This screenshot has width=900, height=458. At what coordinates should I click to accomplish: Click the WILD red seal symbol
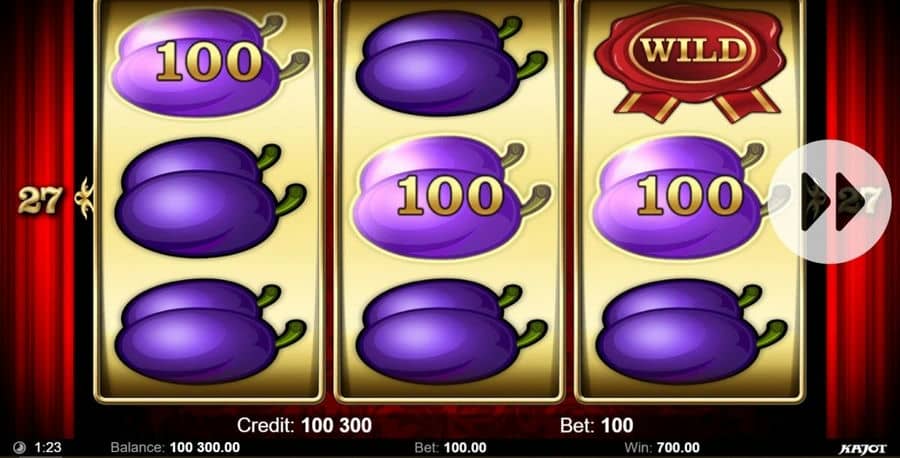pos(690,63)
